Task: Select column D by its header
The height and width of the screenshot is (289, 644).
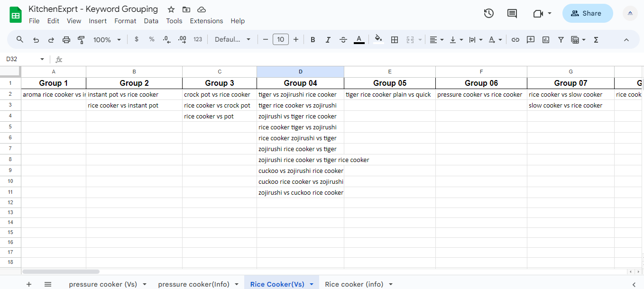Action: pyautogui.click(x=300, y=72)
